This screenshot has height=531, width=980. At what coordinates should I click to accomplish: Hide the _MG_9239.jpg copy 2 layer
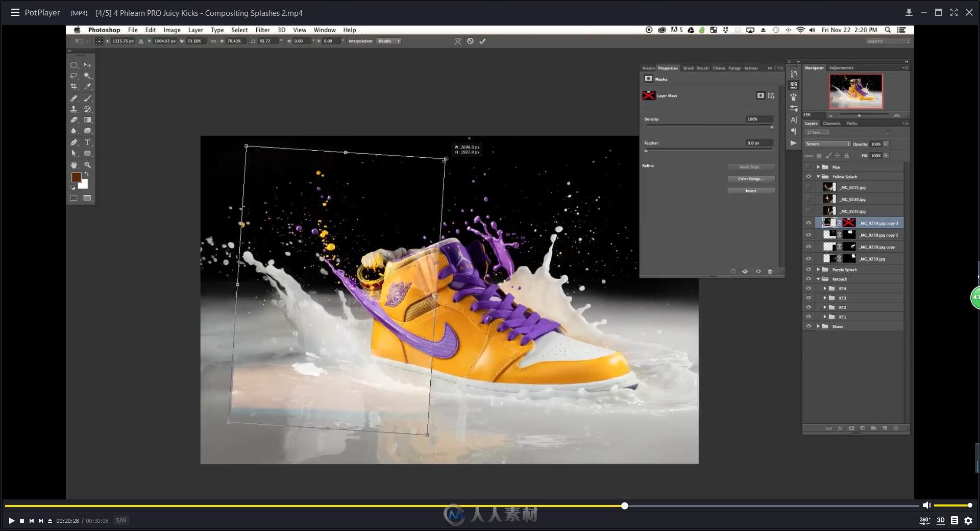tap(808, 235)
